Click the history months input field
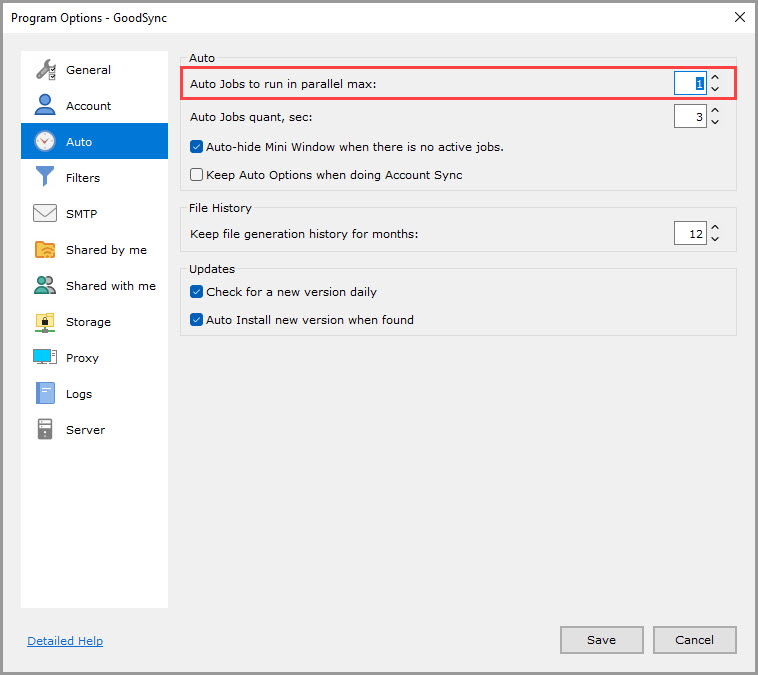This screenshot has height=675, width=758. coord(690,233)
